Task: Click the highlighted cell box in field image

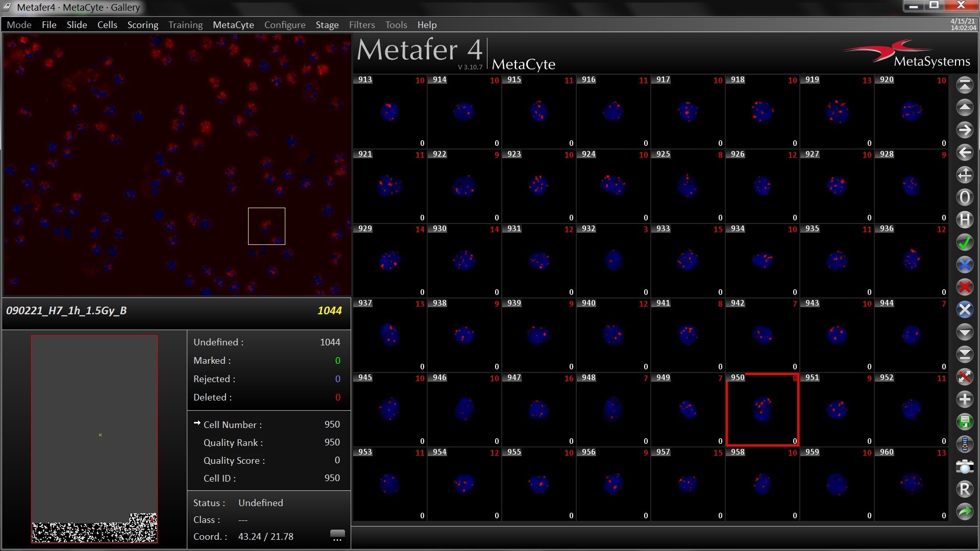Action: [266, 226]
